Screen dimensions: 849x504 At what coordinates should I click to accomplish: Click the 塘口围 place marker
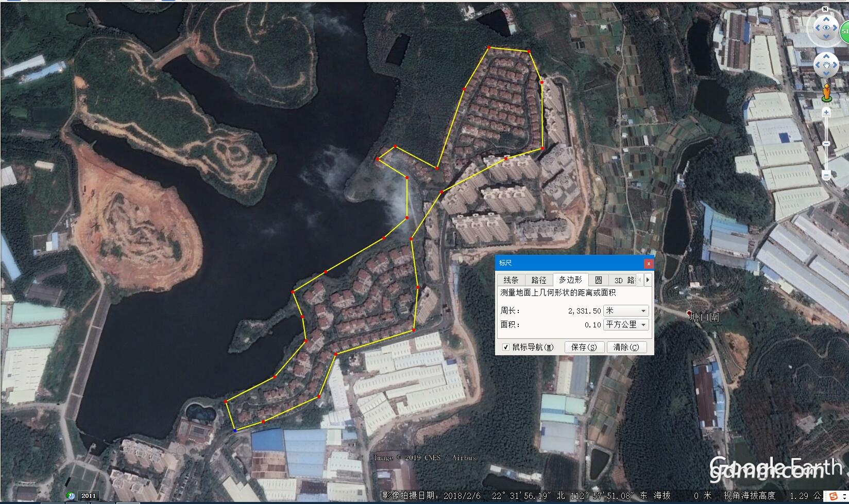pyautogui.click(x=689, y=312)
